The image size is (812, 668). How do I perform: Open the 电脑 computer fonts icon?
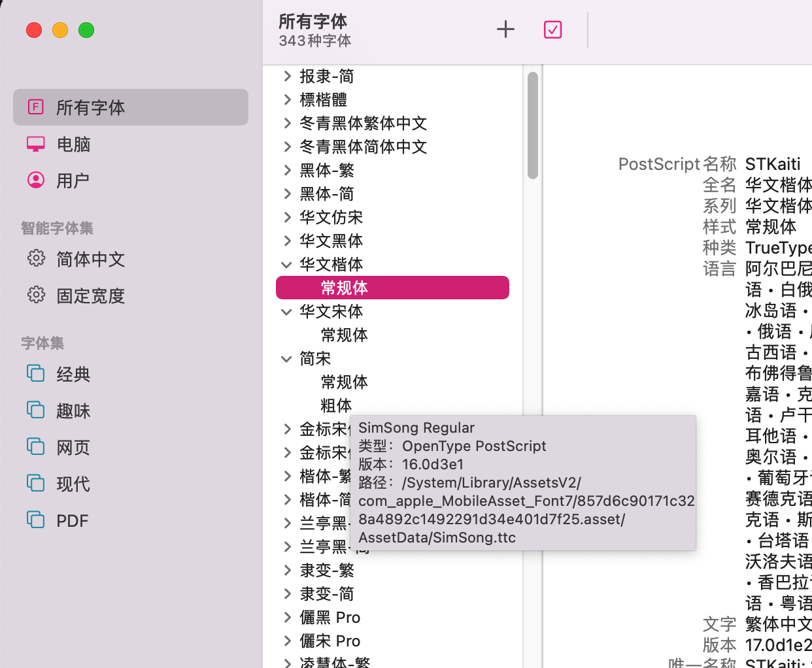36,144
